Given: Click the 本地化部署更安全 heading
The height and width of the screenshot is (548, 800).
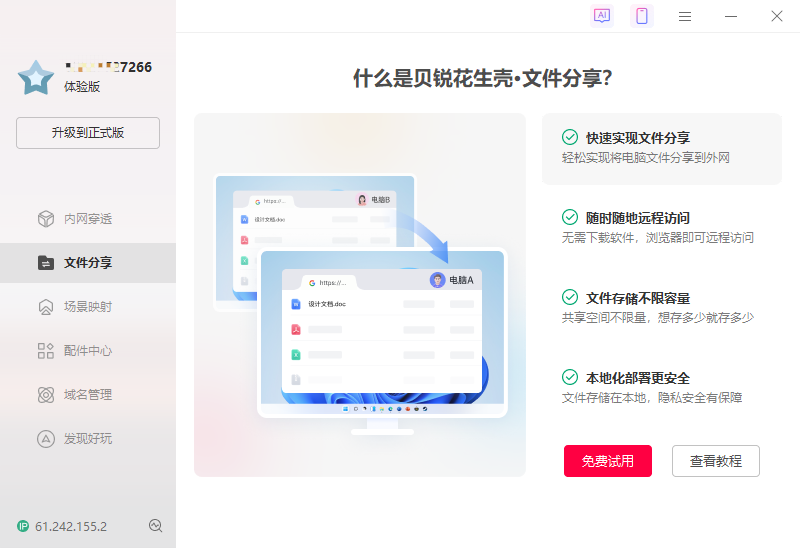Looking at the screenshot, I should point(638,378).
